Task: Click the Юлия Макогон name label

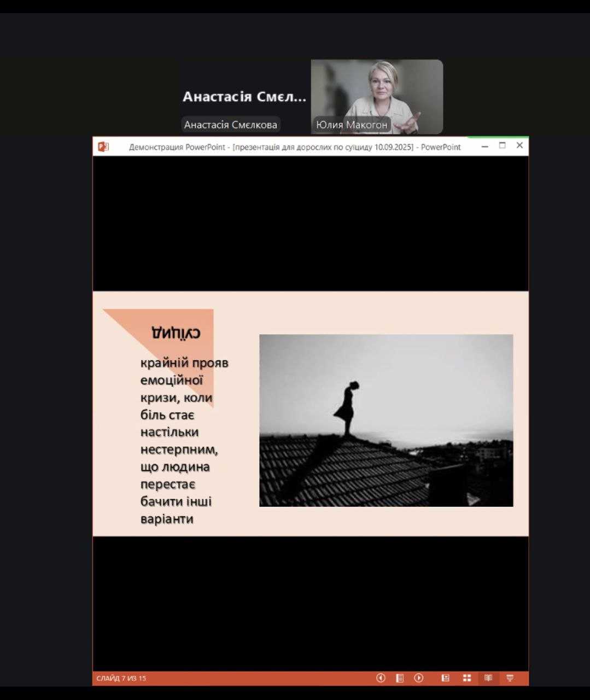Action: coord(352,125)
